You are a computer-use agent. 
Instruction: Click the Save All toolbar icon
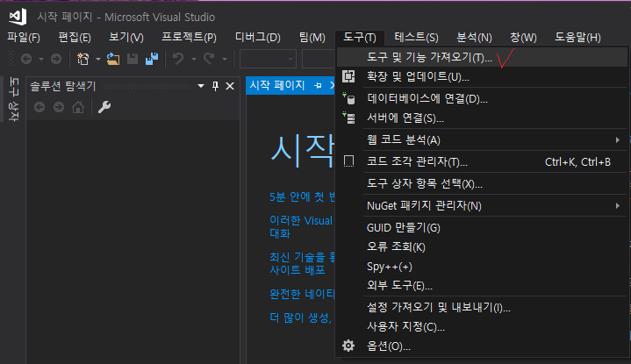pyautogui.click(x=152, y=59)
